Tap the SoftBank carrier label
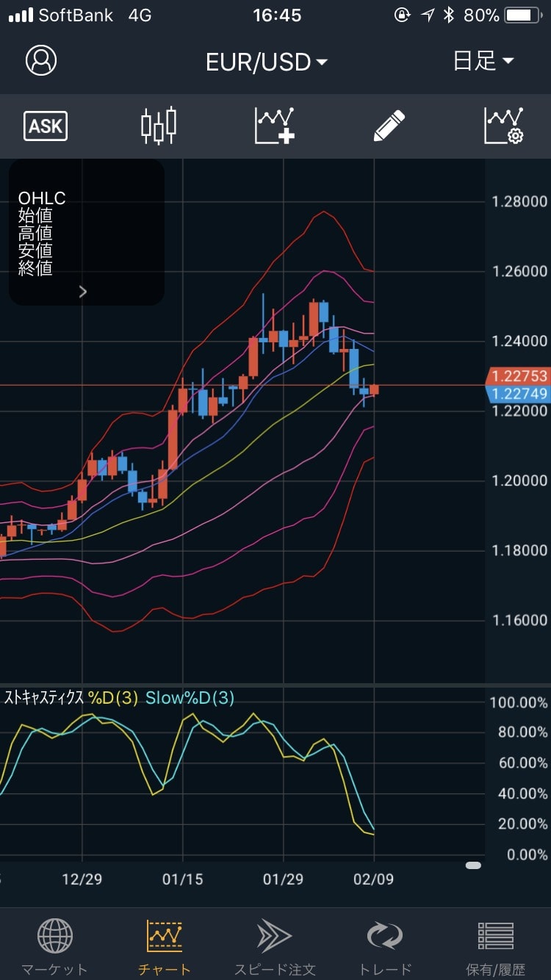This screenshot has height=980, width=551. (76, 15)
